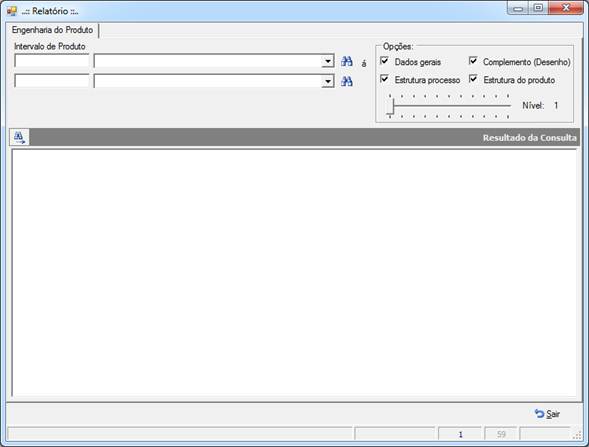Screen dimensions: 589x447
Task: Click the Nível slider thumb
Action: point(391,106)
